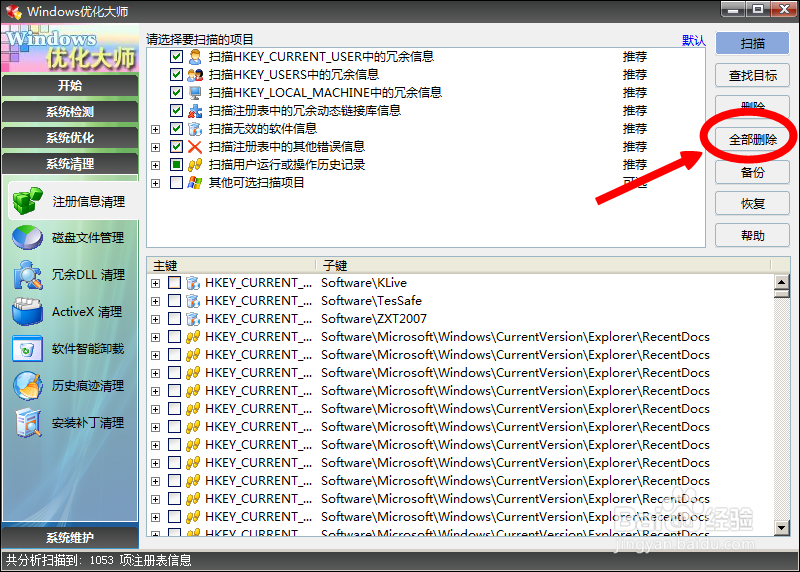Viewport: 800px width, 572px height.
Task: Click the footprints icon beside 运行或操作历史记录
Action: click(194, 165)
